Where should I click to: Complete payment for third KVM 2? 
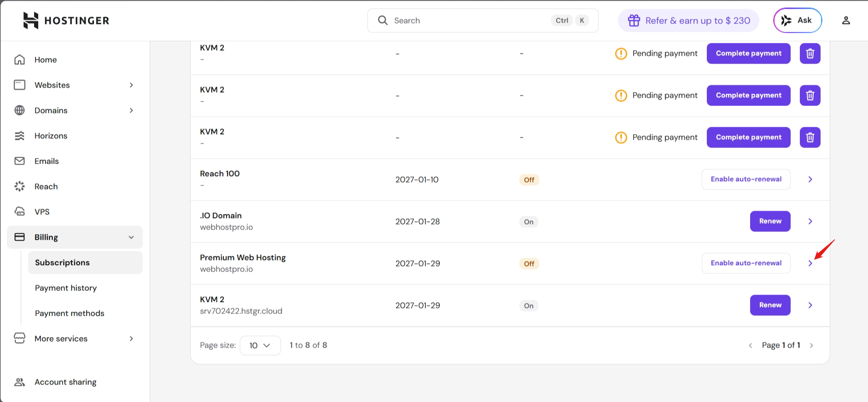click(748, 137)
